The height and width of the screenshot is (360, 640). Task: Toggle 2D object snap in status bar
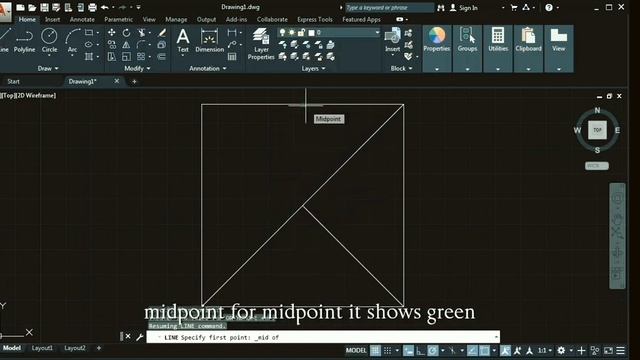pyautogui.click(x=484, y=350)
